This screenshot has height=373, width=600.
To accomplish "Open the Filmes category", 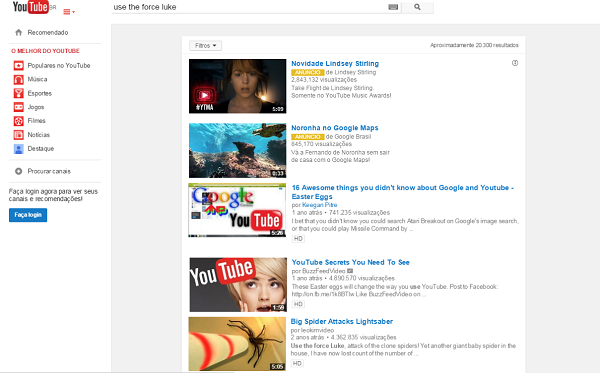I will [x=36, y=121].
